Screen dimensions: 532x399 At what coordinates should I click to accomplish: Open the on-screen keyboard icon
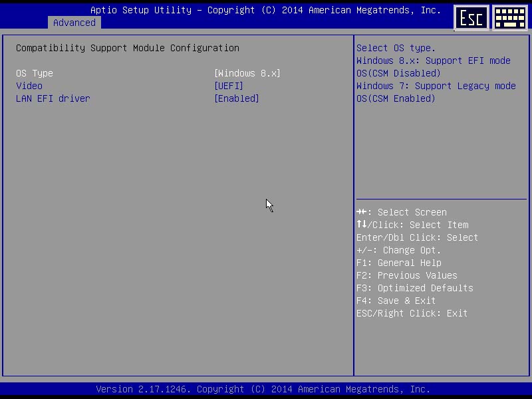(510, 18)
